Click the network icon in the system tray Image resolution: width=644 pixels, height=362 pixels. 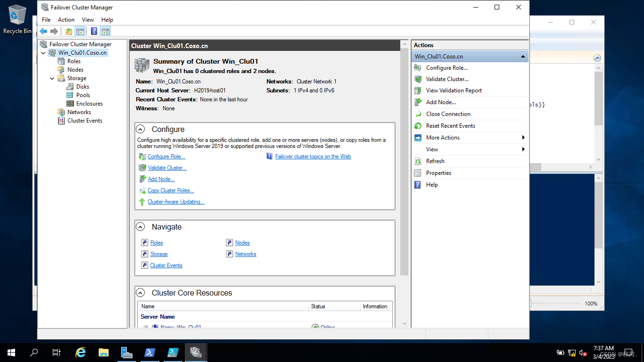pyautogui.click(x=572, y=353)
